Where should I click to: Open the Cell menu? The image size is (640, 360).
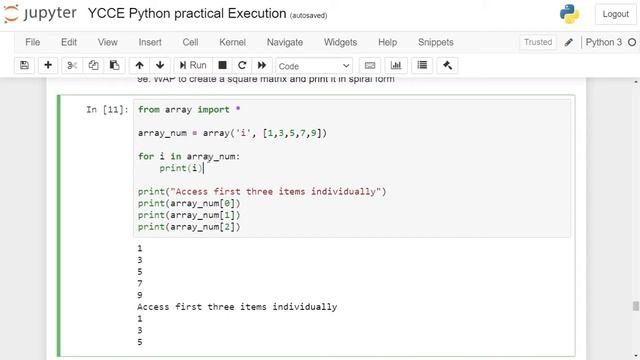pyautogui.click(x=190, y=42)
